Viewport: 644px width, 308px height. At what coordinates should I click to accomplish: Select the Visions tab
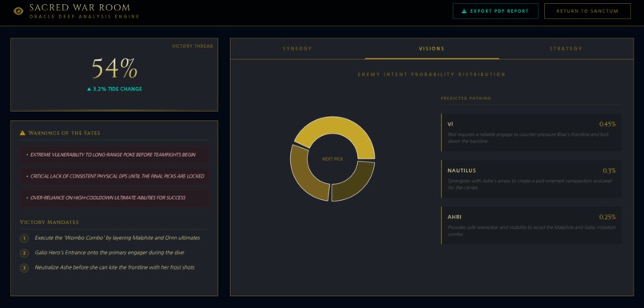[431, 49]
